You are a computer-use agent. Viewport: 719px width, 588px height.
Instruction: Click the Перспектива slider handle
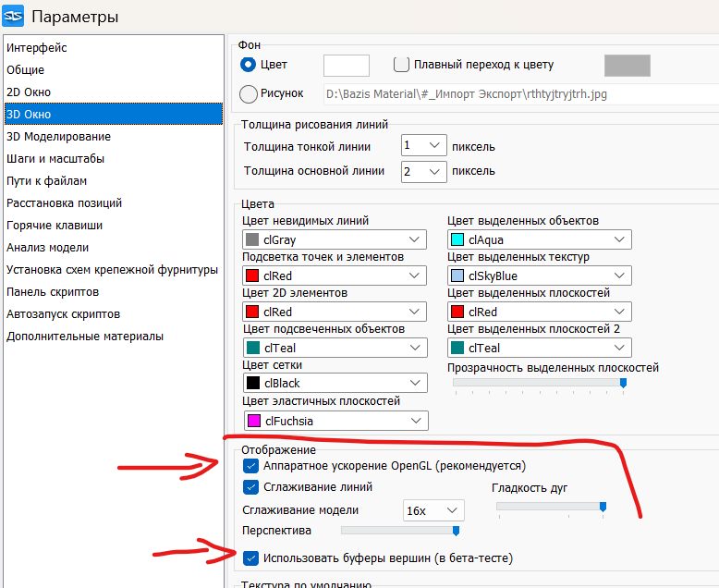tap(456, 531)
